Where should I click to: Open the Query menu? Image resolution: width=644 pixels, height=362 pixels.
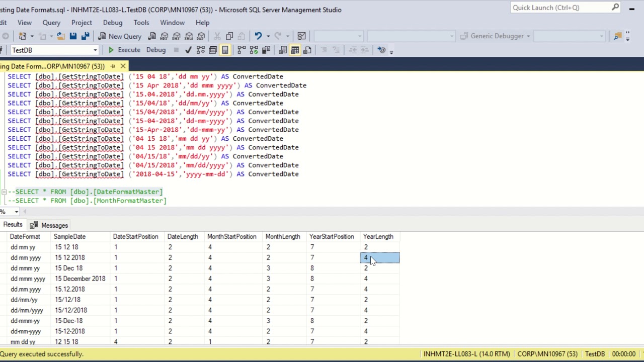(x=51, y=23)
